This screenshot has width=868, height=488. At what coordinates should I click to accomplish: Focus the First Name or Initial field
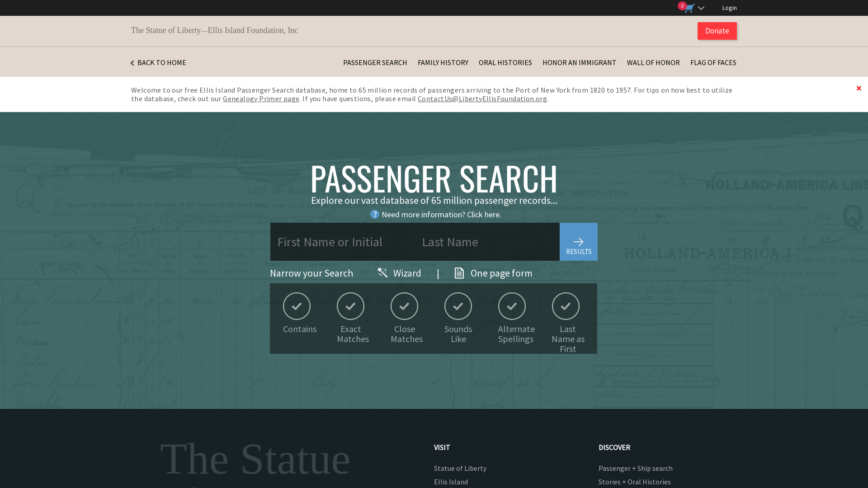click(x=343, y=242)
